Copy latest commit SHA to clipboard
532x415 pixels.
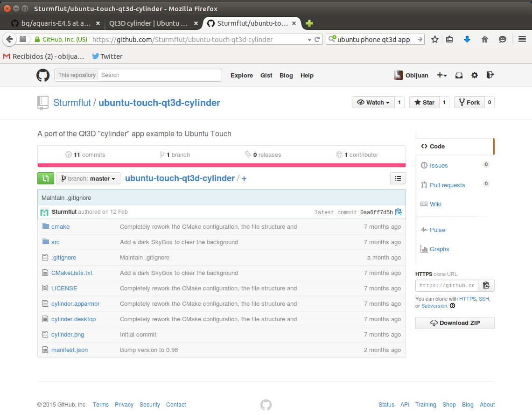pyautogui.click(x=398, y=212)
